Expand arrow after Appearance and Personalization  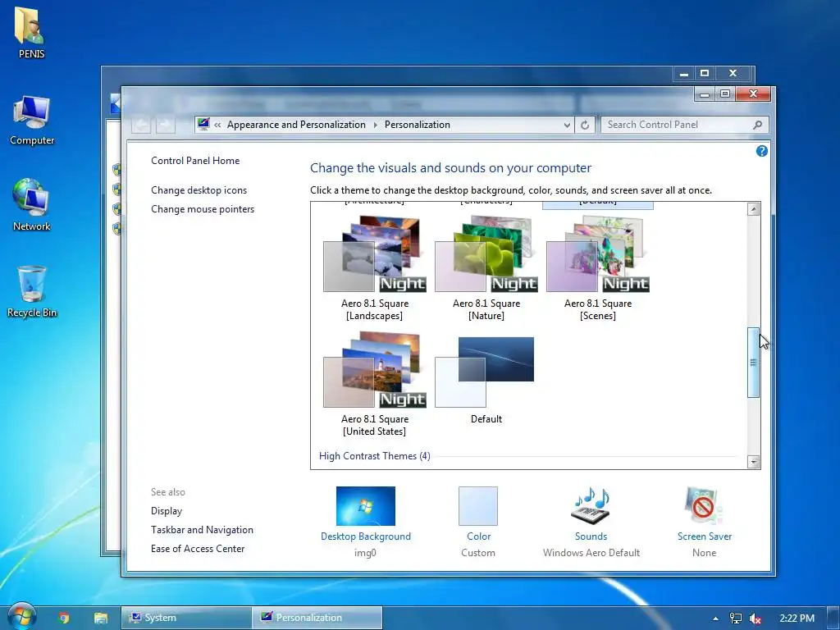(375, 125)
